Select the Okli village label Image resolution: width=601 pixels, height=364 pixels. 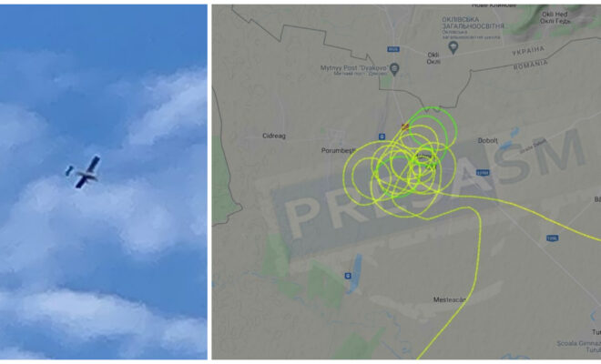click(433, 58)
